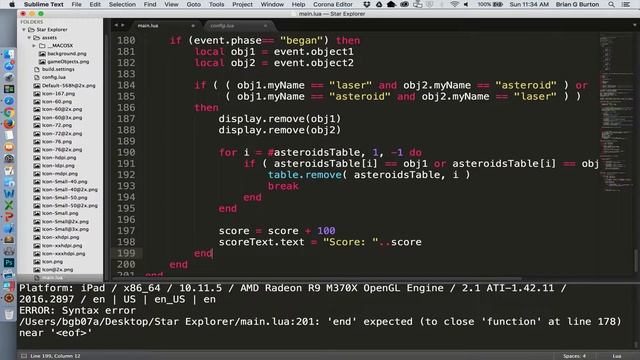
Task: Open the File menu
Action: click(x=76, y=4)
